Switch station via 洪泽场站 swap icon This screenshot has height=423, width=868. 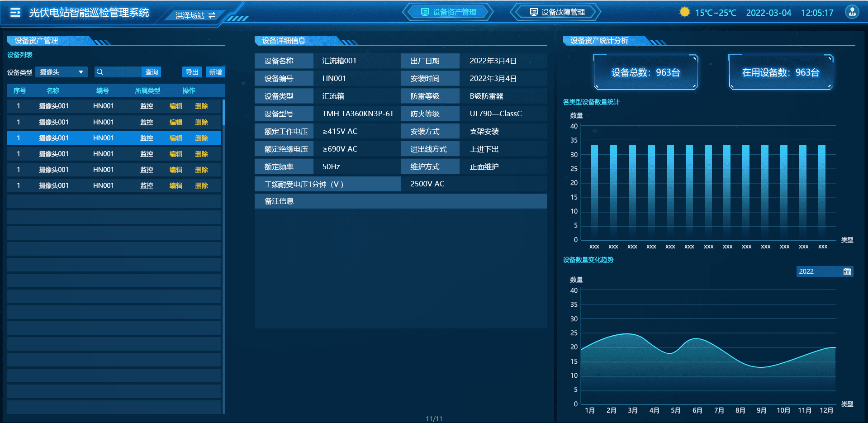coord(212,15)
